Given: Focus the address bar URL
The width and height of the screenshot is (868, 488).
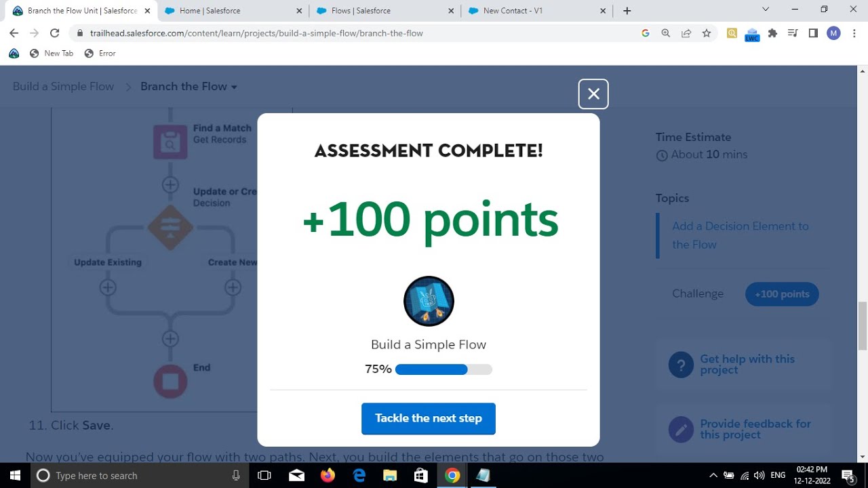Looking at the screenshot, I should click(256, 33).
